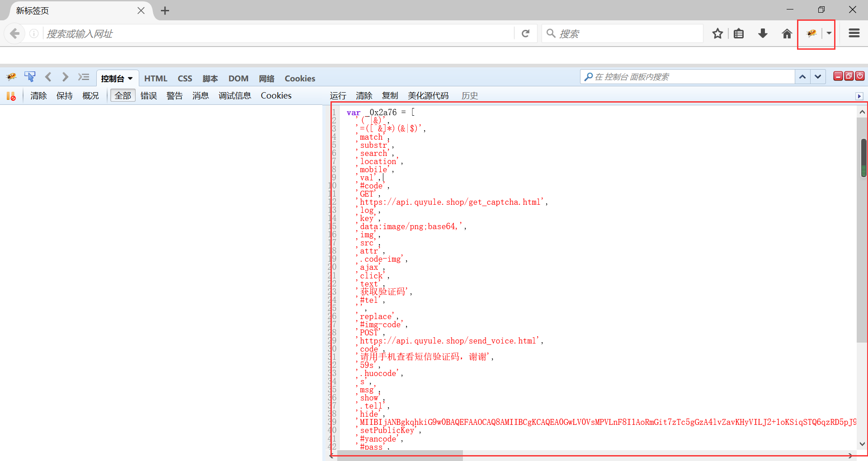The image size is (868, 461).
Task: Click the address bar URL field
Action: (x=278, y=33)
